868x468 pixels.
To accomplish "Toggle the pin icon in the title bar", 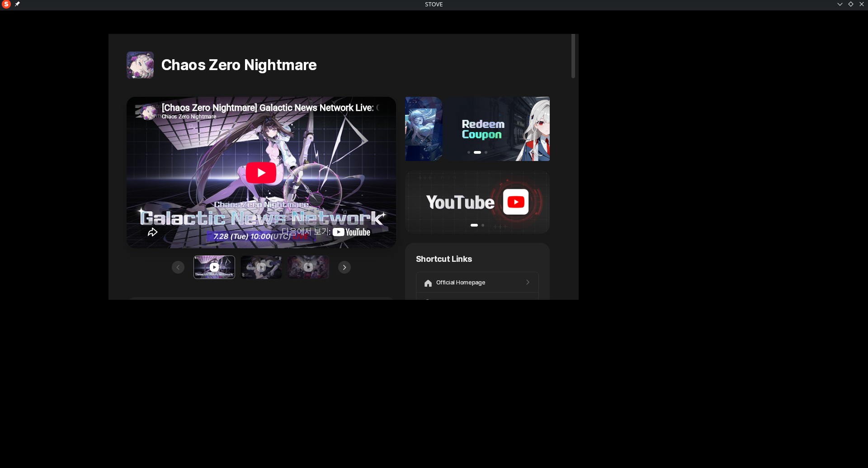I will (x=17, y=4).
